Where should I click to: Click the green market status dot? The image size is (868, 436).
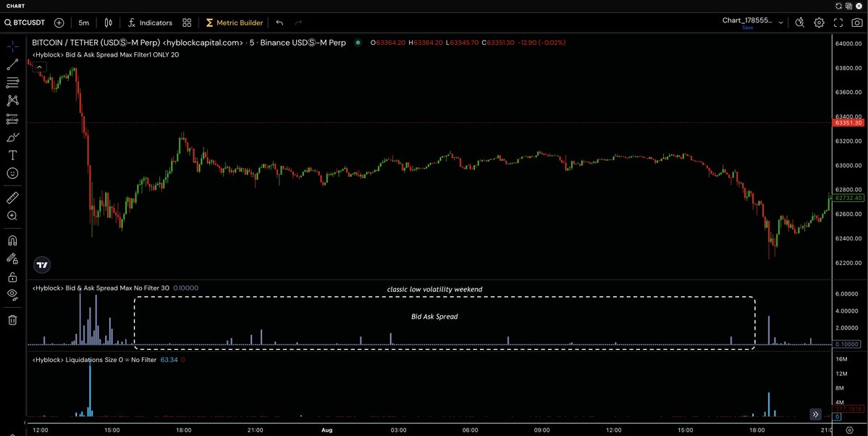pyautogui.click(x=358, y=43)
